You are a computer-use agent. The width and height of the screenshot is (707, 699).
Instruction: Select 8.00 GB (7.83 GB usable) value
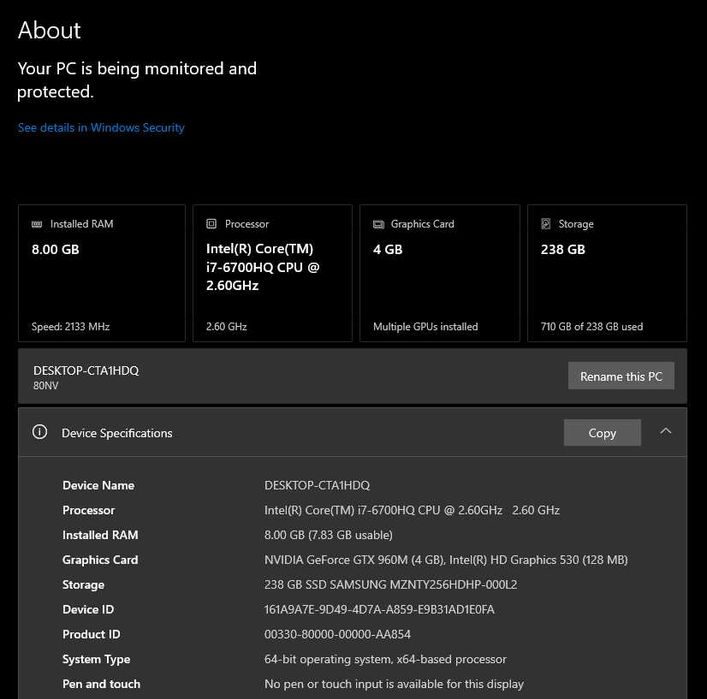(x=328, y=535)
